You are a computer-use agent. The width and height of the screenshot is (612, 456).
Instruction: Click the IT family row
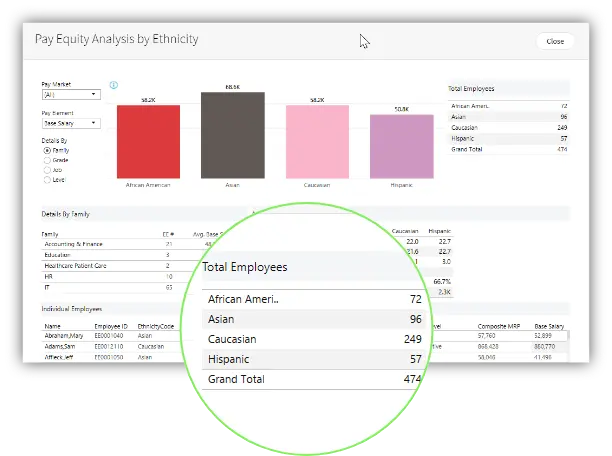48,286
